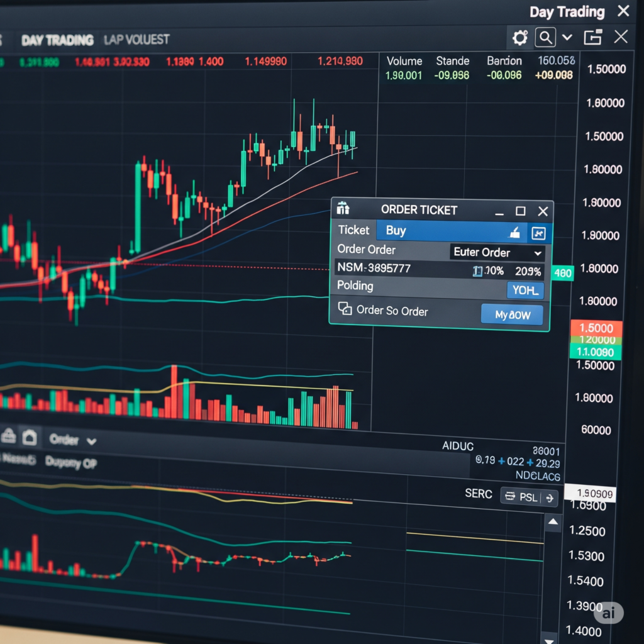This screenshot has width=644, height=644.
Task: Open chart settings gear icon
Action: click(520, 38)
